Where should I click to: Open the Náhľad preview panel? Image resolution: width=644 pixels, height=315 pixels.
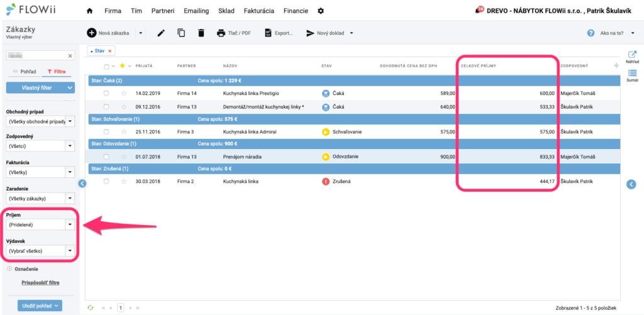632,57
